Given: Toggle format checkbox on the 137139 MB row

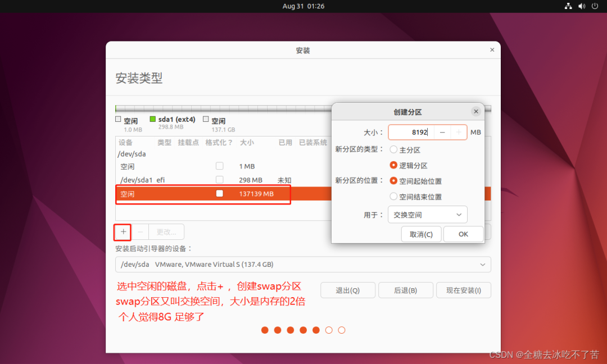Looking at the screenshot, I should coord(220,193).
